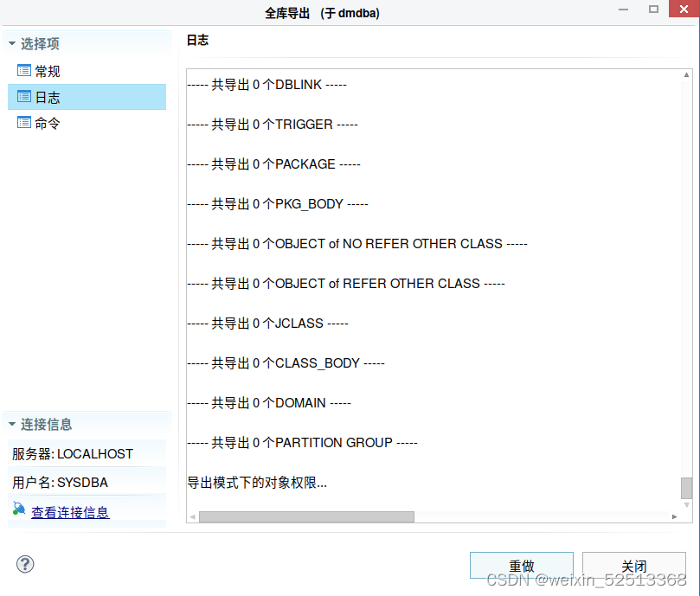Click the vertical scrollbar down arrow

(x=686, y=503)
